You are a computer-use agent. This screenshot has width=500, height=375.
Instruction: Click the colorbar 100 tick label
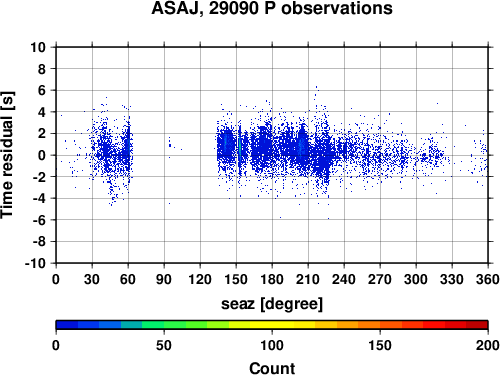point(272,345)
